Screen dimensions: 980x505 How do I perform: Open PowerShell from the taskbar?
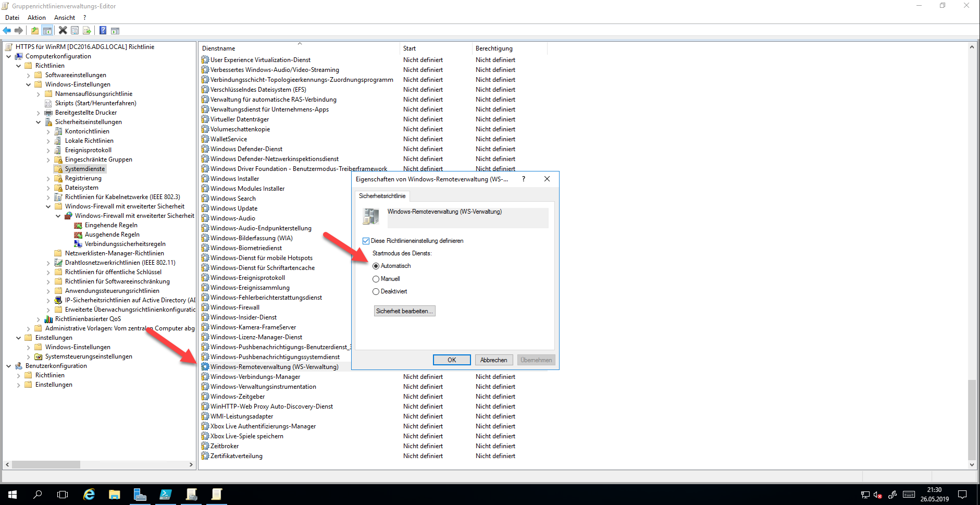coord(166,494)
